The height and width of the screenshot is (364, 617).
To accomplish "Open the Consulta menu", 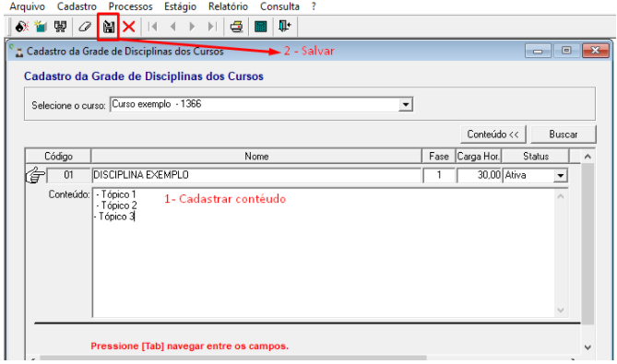I will coord(279,6).
